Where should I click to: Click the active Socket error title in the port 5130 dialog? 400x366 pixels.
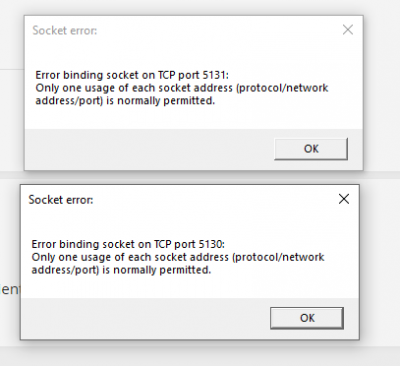tap(61, 200)
